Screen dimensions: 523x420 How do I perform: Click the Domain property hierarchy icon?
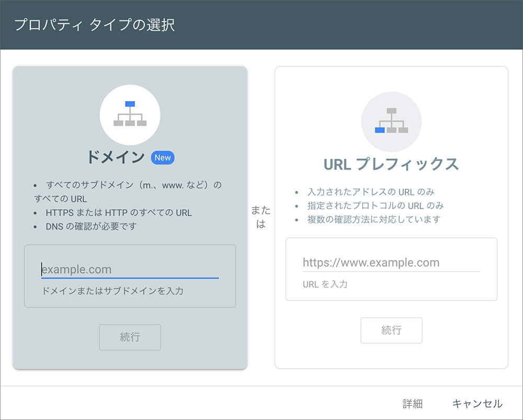130,114
